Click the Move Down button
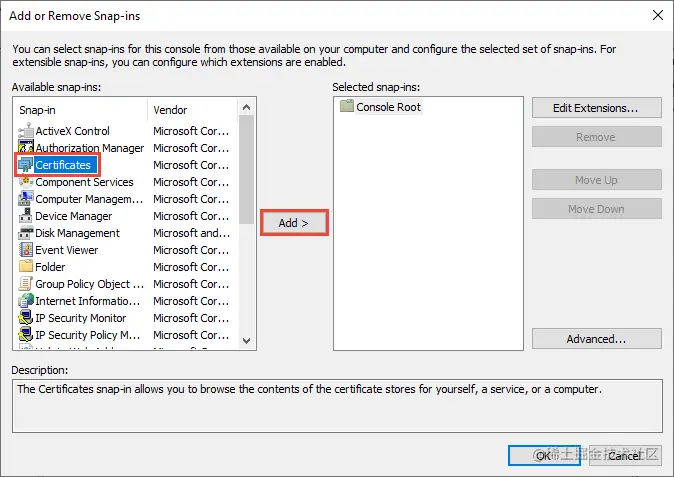This screenshot has height=477, width=674. point(596,209)
